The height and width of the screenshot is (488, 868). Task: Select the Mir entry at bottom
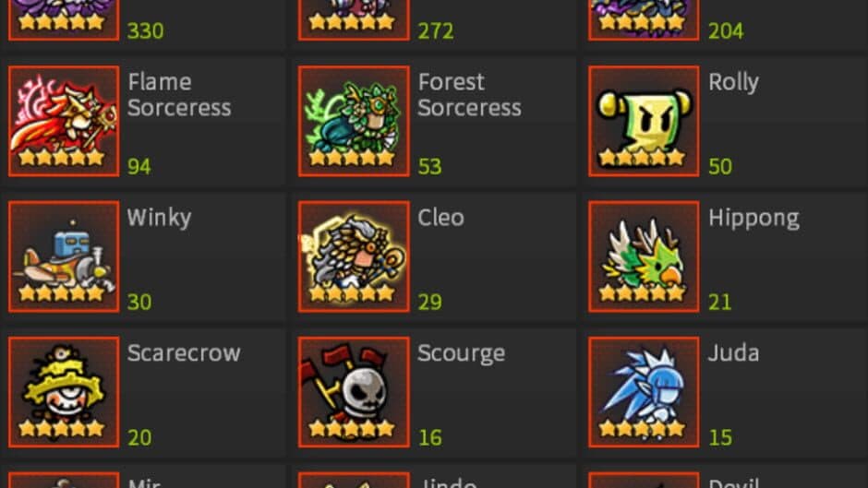pyautogui.click(x=144, y=479)
